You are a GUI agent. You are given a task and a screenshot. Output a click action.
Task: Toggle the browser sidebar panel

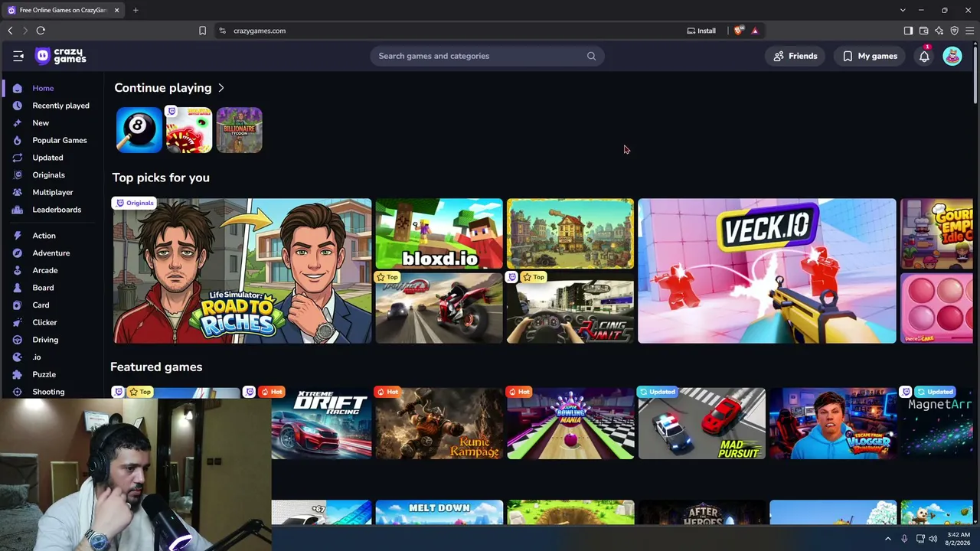(908, 31)
